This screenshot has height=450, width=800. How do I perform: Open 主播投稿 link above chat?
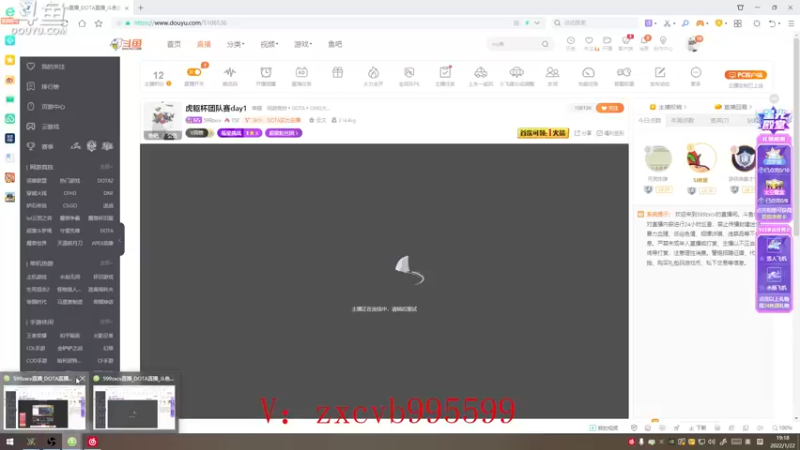668,107
